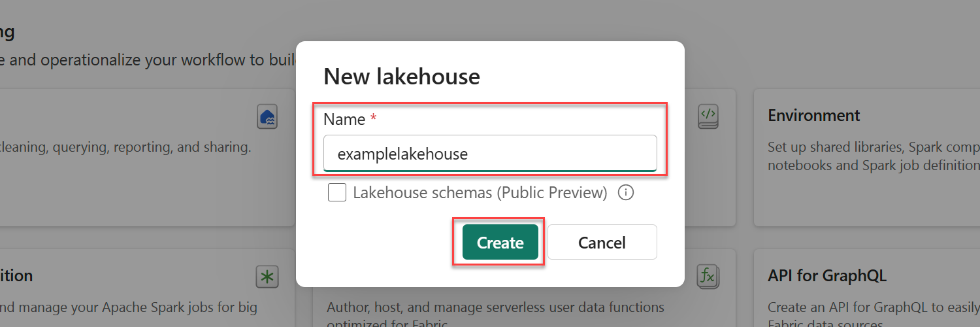Open the API for GraphQL card title
980x327 pixels.
(x=827, y=276)
